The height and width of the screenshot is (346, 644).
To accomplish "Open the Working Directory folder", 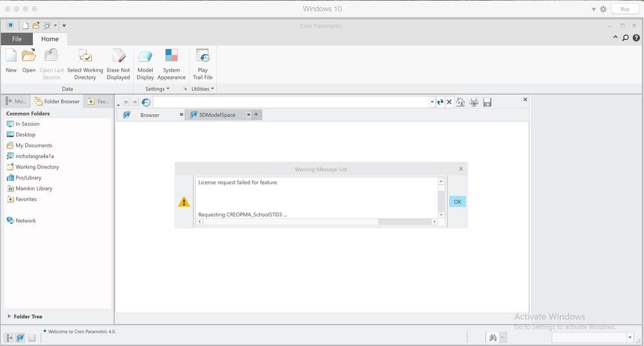I will (x=33, y=167).
